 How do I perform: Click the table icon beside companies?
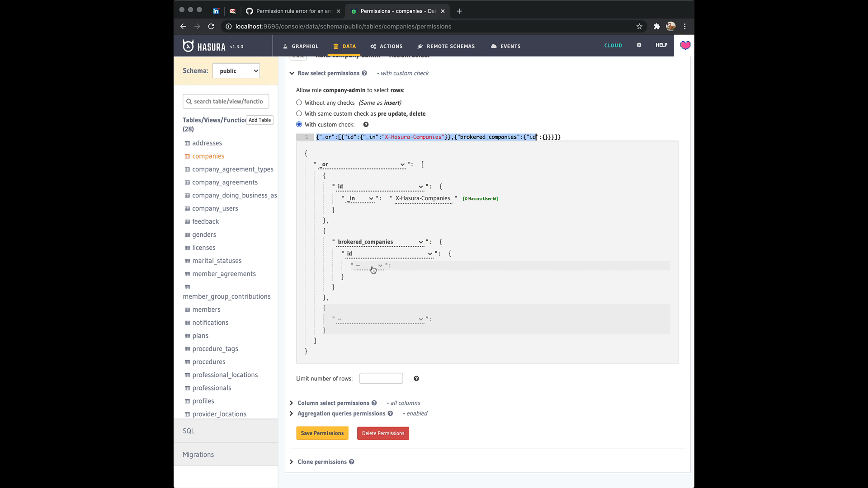point(187,156)
